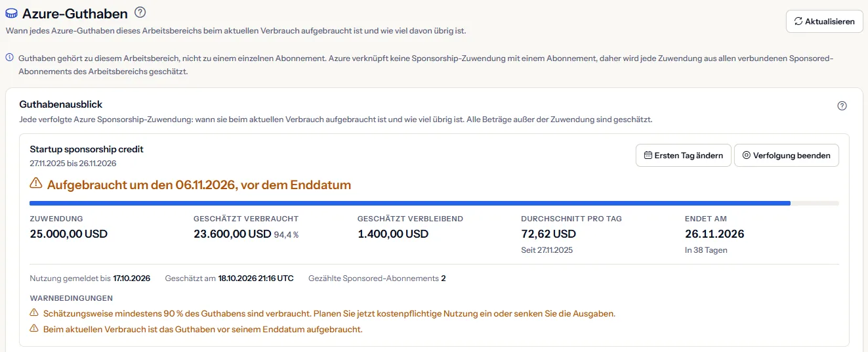Click the In 38 Tagen note
This screenshot has width=868, height=352.
click(x=706, y=250)
